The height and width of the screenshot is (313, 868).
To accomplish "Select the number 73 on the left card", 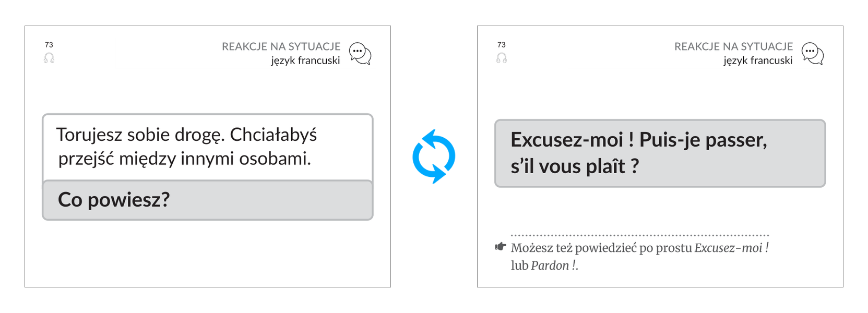I will (x=49, y=45).
